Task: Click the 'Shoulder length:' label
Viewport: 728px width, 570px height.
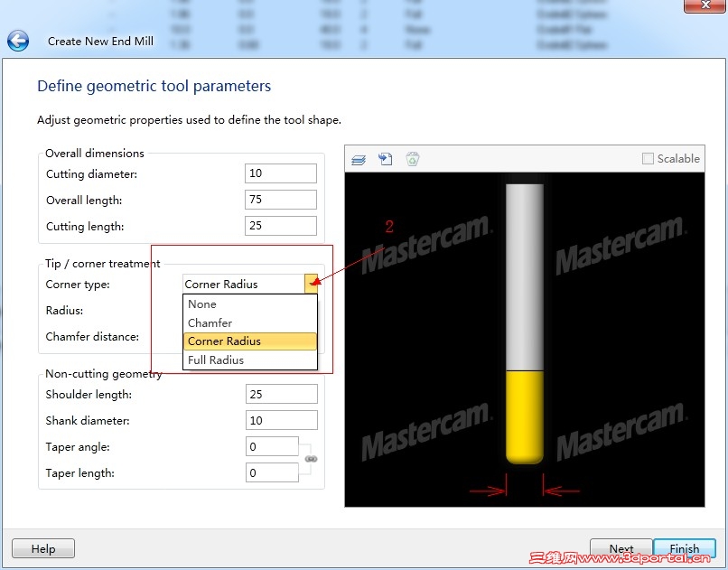Action: pyautogui.click(x=89, y=395)
